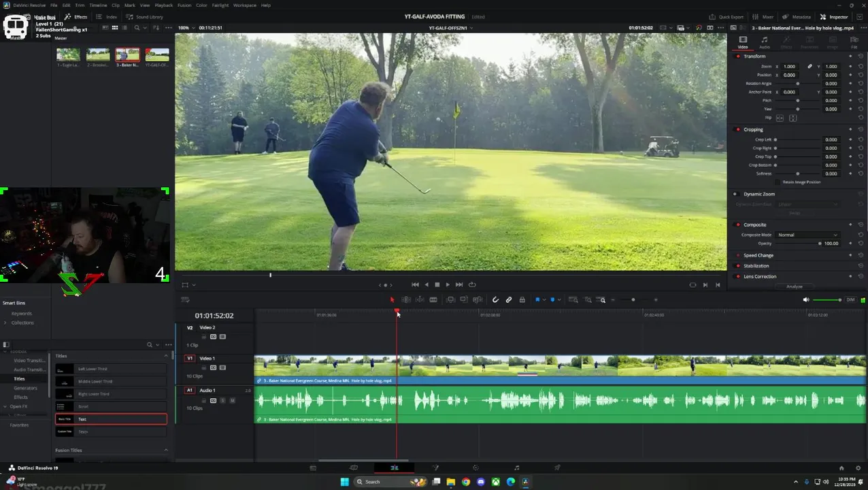Click the plus icon to zoom in timeline
Image resolution: width=868 pixels, height=490 pixels.
(656, 300)
